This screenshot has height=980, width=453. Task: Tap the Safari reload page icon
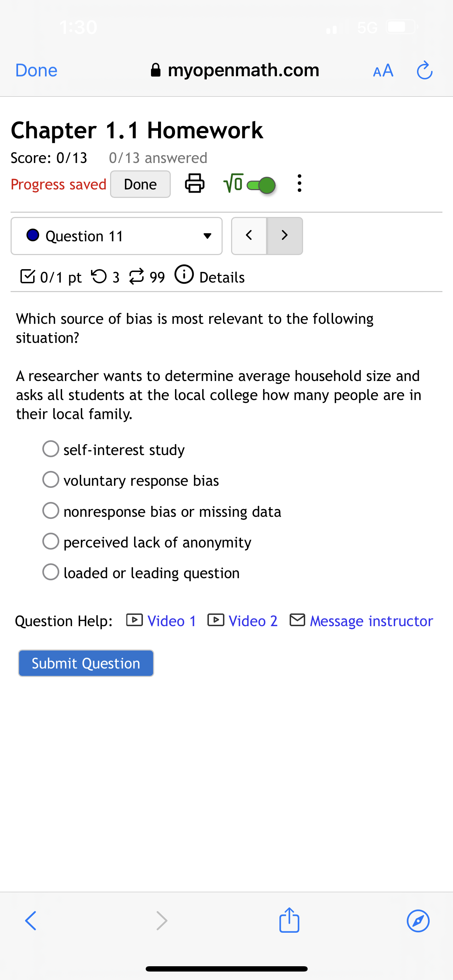424,71
